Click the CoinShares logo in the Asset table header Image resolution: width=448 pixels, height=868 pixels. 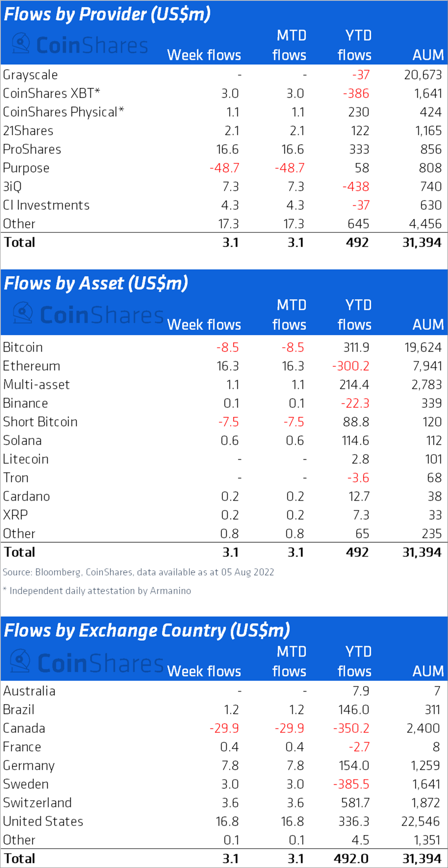point(88,314)
